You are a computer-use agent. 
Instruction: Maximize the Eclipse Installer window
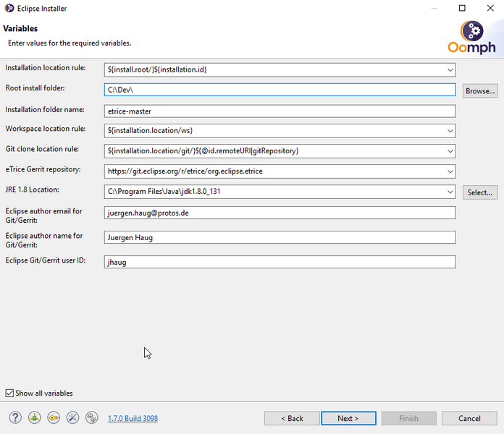click(462, 8)
